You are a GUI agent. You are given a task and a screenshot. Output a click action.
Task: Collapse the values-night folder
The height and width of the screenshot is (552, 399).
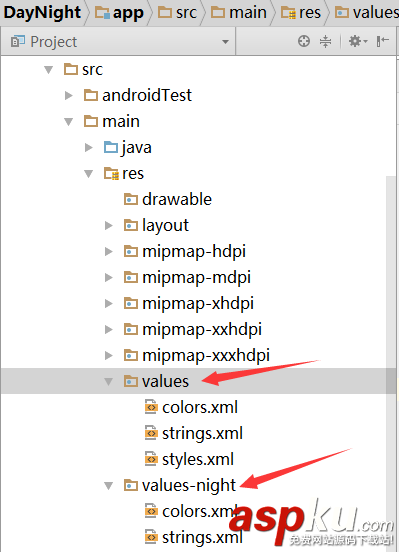108,486
